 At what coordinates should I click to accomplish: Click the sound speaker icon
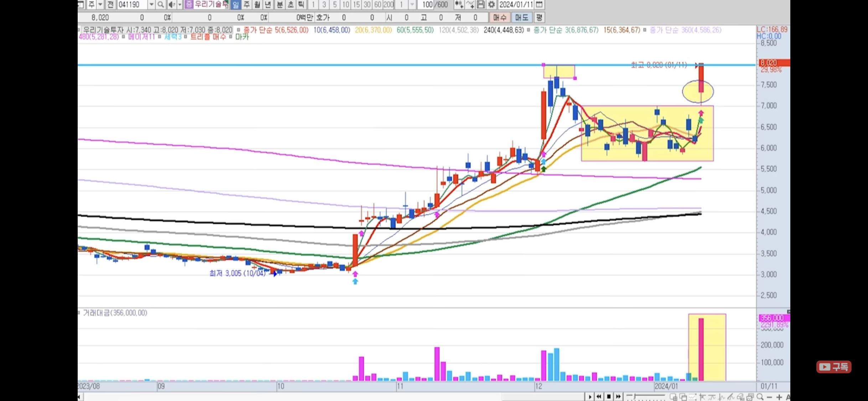pyautogui.click(x=171, y=5)
